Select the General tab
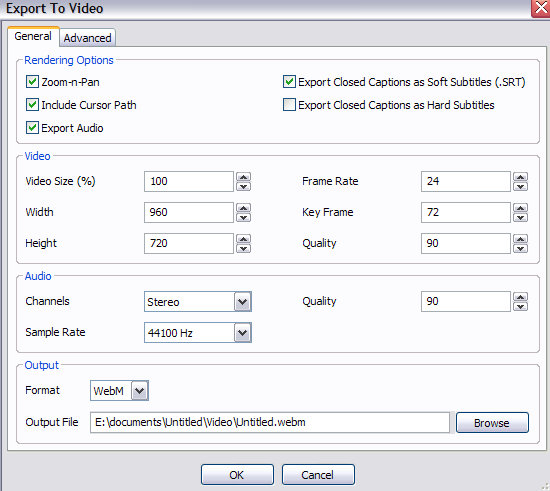The height and width of the screenshot is (491, 550). (33, 36)
